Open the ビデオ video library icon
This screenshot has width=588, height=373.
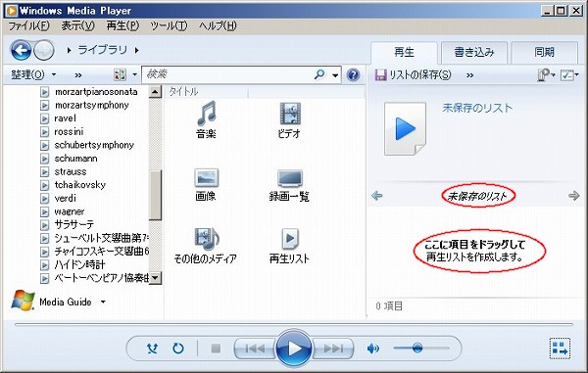pyautogui.click(x=289, y=119)
